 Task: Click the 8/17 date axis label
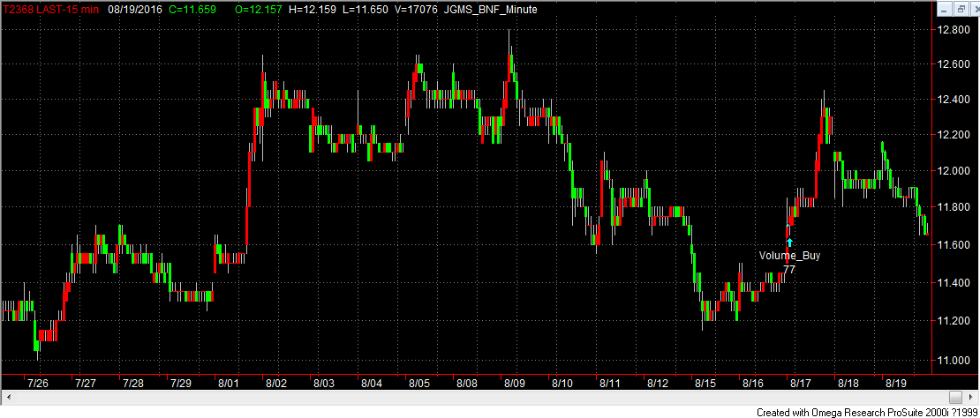coord(800,383)
